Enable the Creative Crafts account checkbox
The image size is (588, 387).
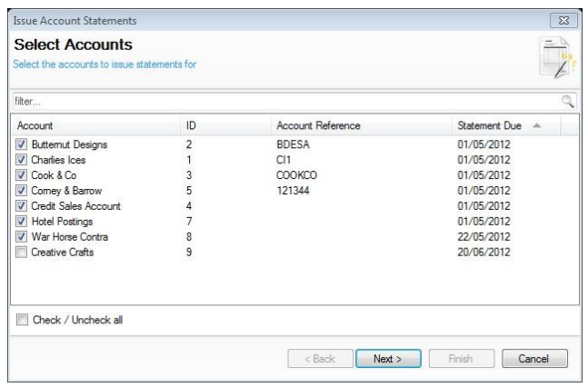[22, 253]
